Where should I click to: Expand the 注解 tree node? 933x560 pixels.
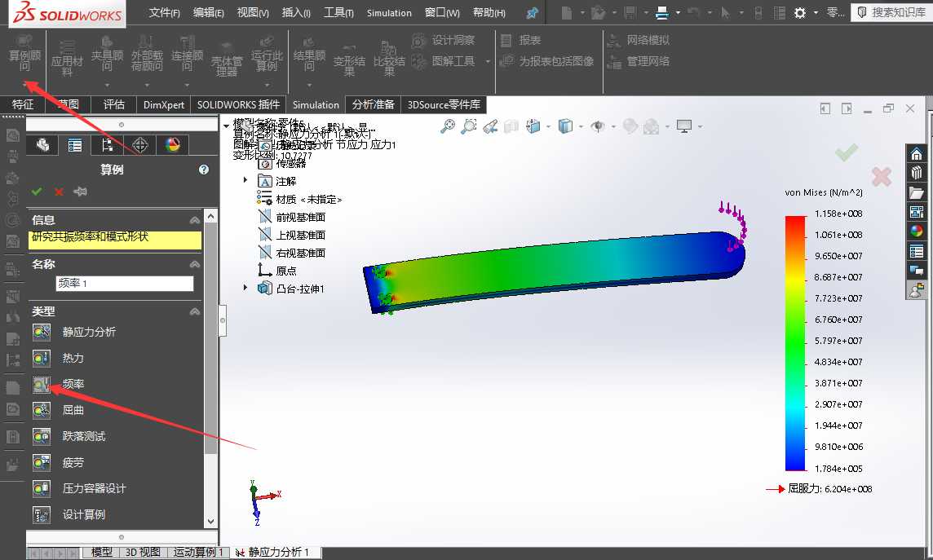click(x=245, y=180)
